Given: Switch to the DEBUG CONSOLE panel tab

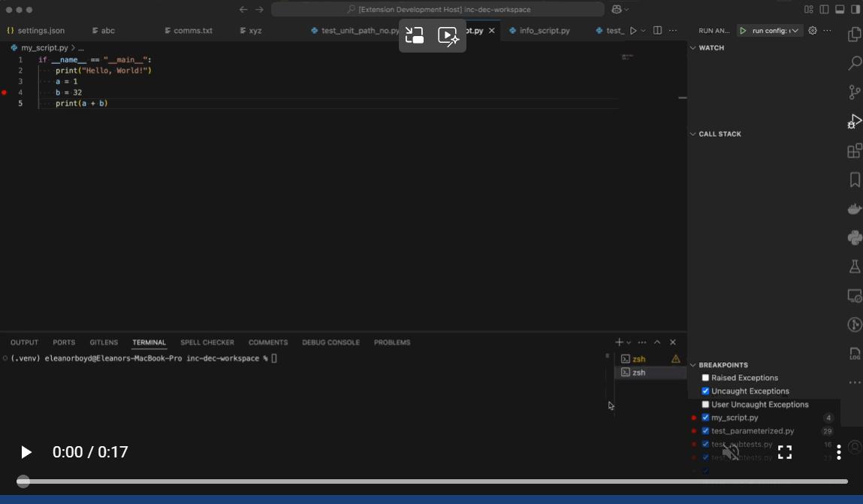Looking at the screenshot, I should coord(330,342).
